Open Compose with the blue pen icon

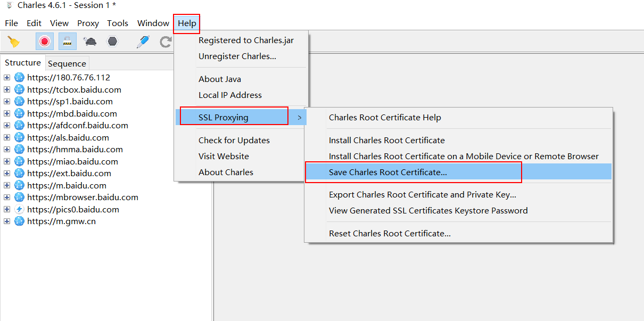click(143, 42)
